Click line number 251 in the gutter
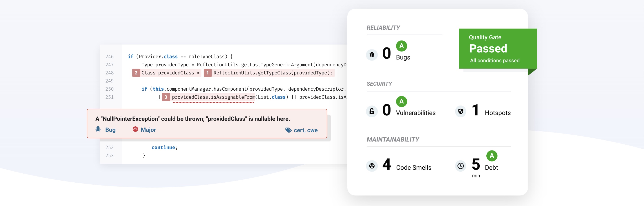Viewport: 644px width, 206px height. (x=110, y=97)
